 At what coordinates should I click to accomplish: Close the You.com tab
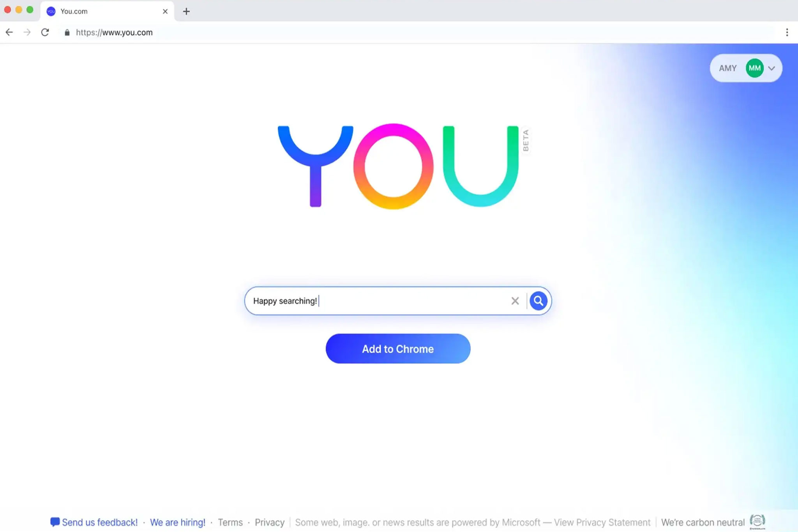(165, 11)
